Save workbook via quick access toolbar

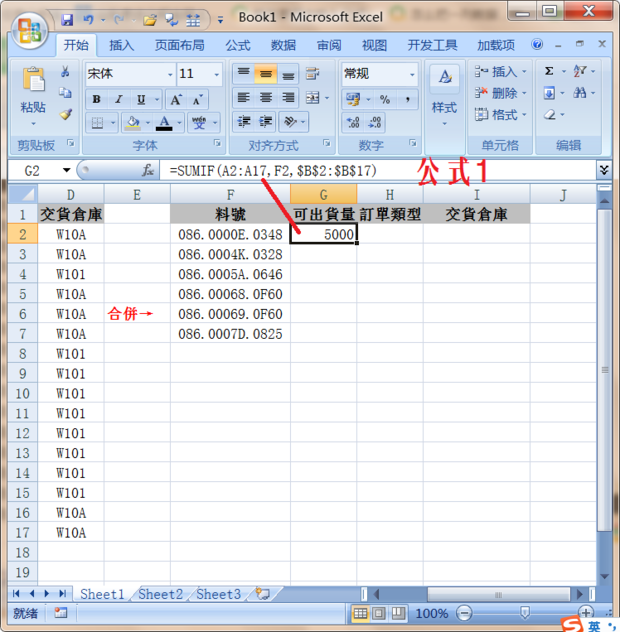click(x=67, y=19)
